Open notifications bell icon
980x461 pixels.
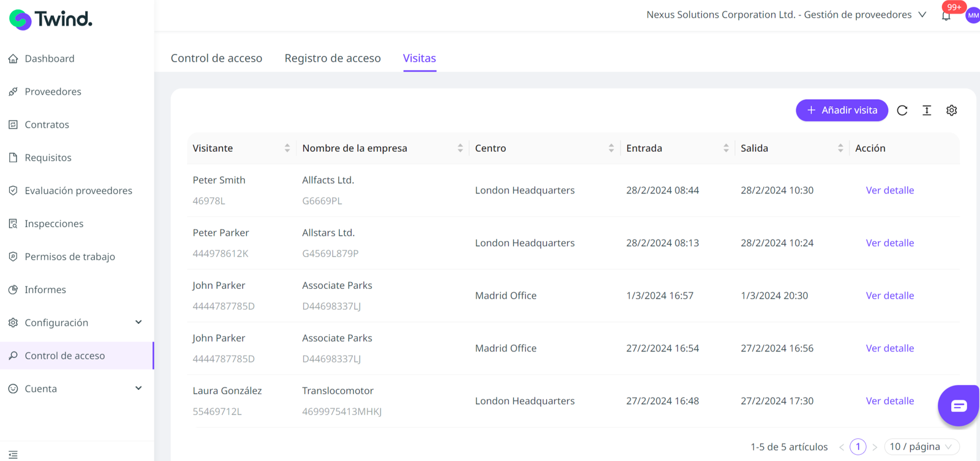(x=946, y=16)
